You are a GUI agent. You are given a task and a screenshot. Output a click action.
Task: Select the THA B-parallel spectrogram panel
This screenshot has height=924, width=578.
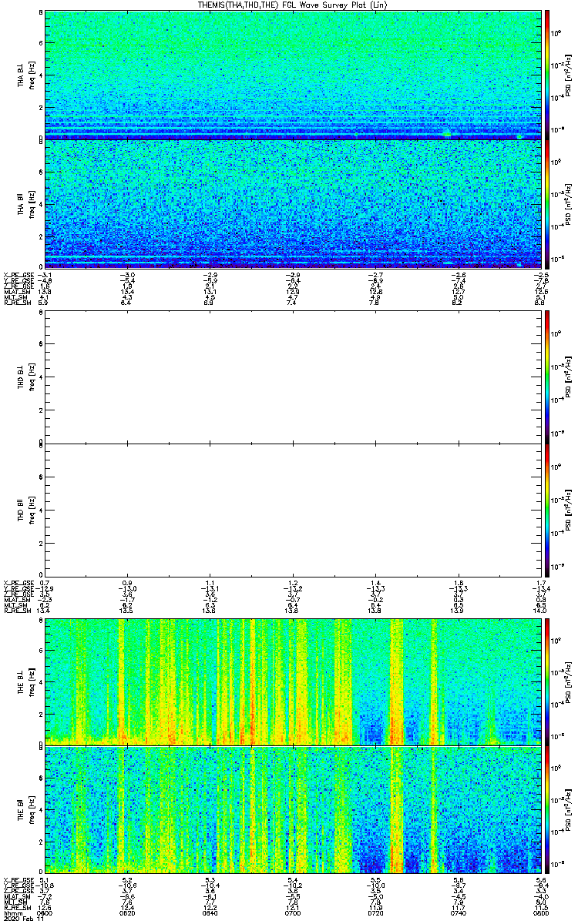(x=291, y=203)
